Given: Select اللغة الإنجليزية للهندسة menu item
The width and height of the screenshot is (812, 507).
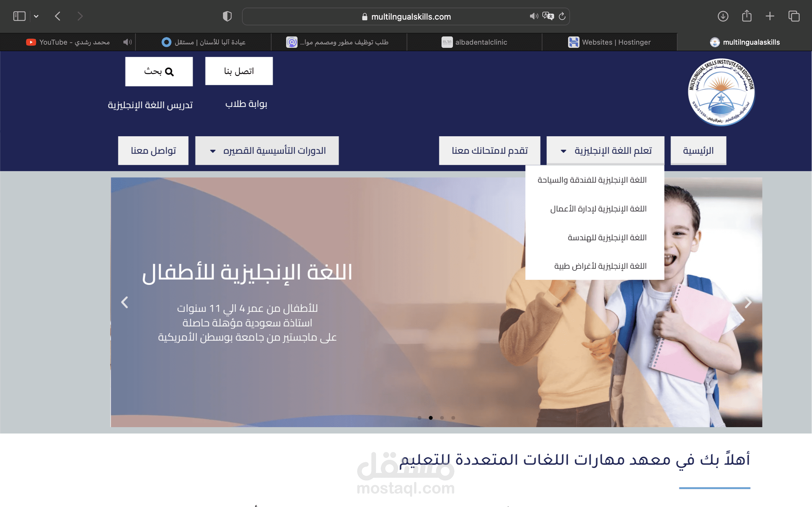Looking at the screenshot, I should [607, 238].
